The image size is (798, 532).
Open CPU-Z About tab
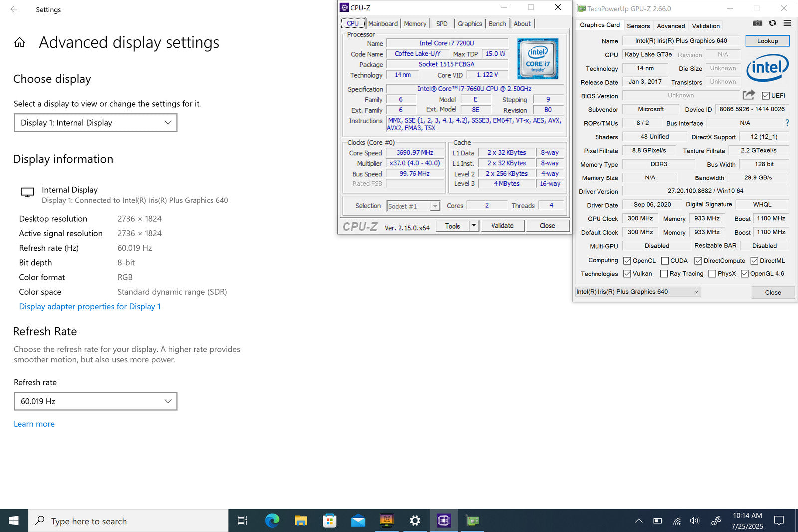click(522, 24)
